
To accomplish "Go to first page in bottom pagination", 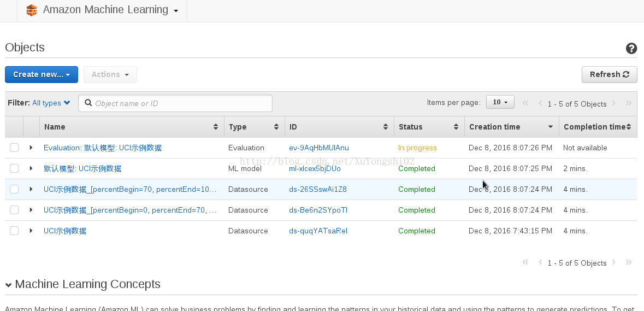I will pos(525,262).
